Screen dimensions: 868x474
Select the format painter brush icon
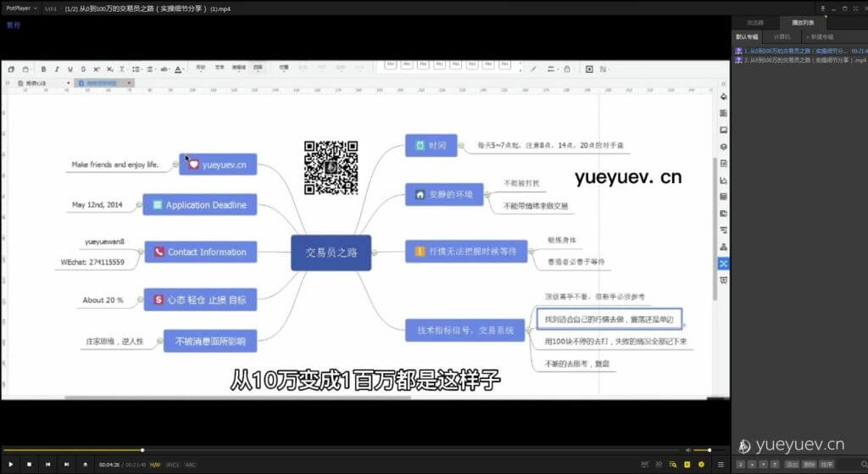point(533,70)
